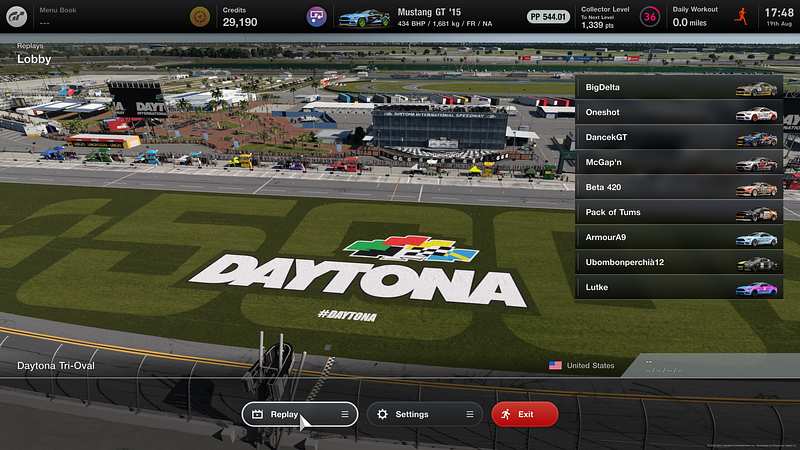Click Beta 420's car thumbnail
The image size is (800, 450).
[x=756, y=189]
